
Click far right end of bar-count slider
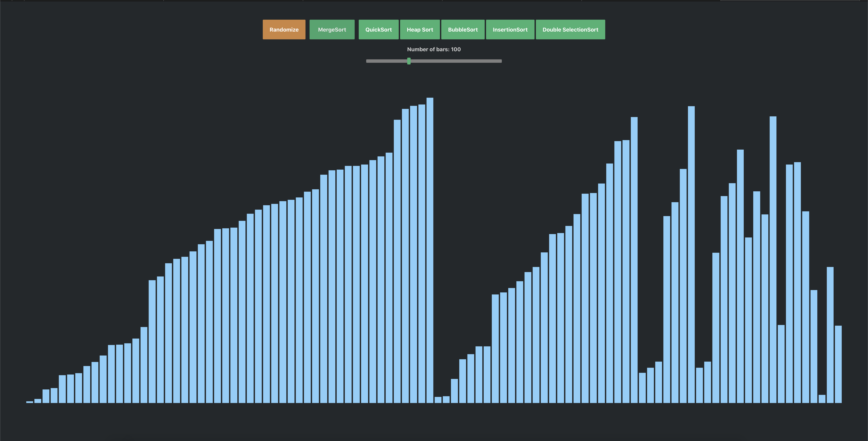[x=501, y=61]
